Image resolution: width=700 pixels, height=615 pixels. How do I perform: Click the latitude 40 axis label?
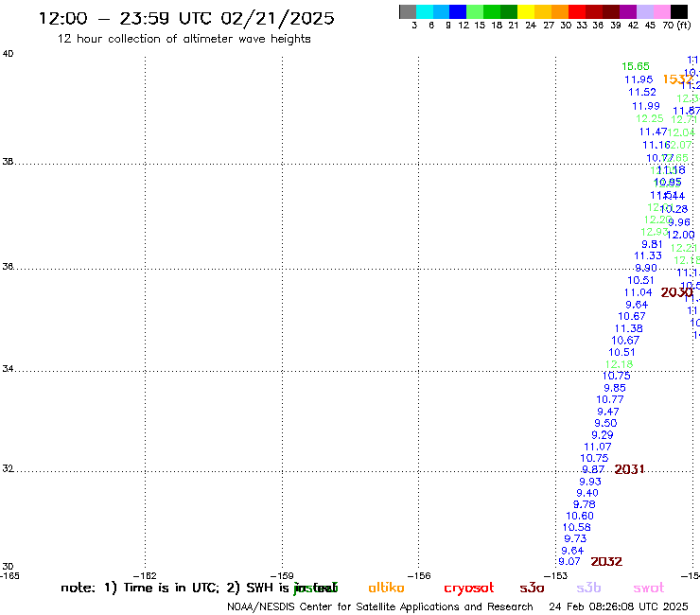(8, 54)
